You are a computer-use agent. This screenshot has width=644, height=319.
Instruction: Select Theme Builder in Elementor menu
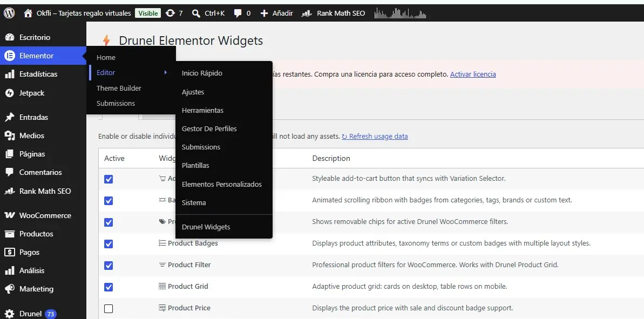[x=119, y=89]
